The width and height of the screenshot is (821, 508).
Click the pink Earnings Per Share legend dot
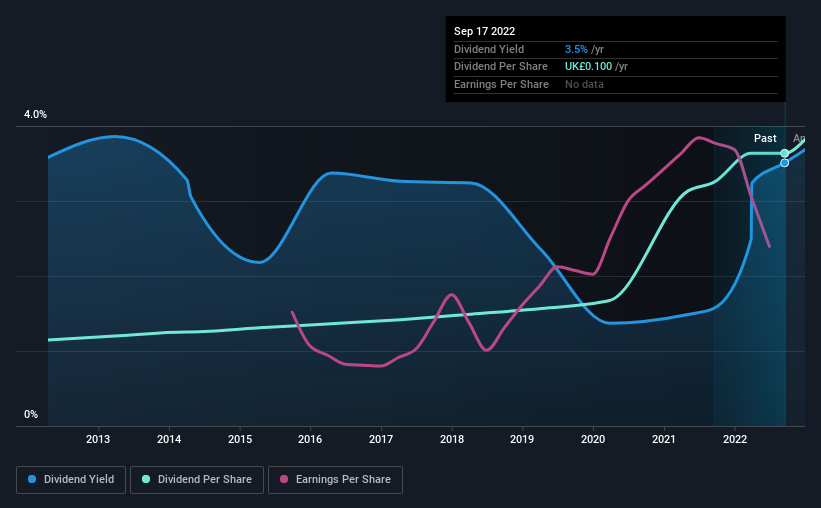[x=284, y=479]
